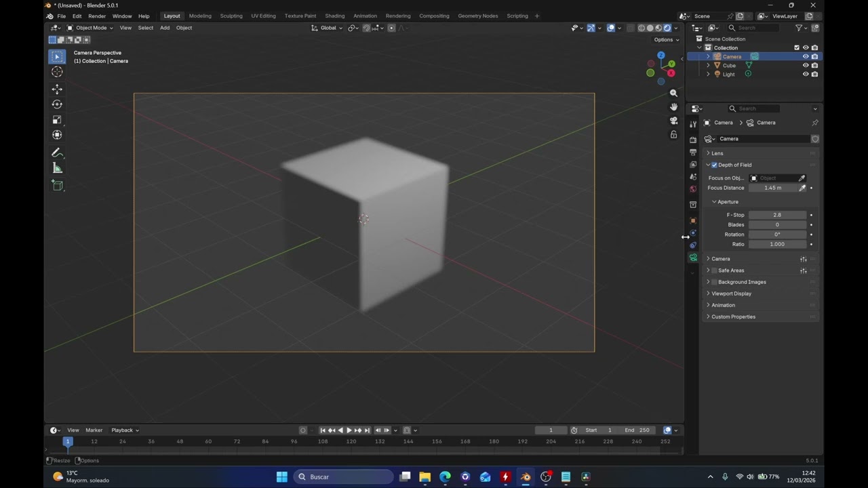The width and height of the screenshot is (868, 488).
Task: Click the Z axis on navigation gizmo
Action: click(x=662, y=56)
